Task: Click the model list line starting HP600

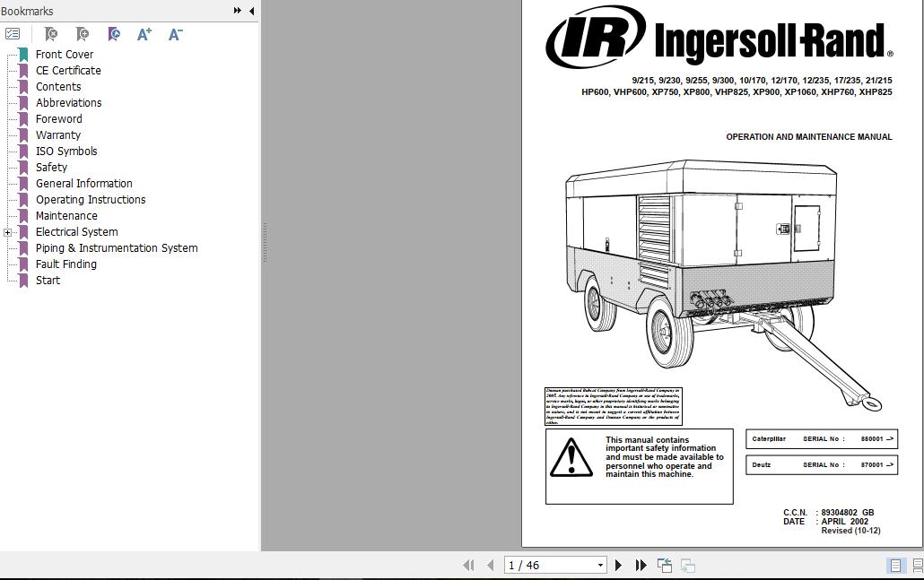Action: point(737,91)
